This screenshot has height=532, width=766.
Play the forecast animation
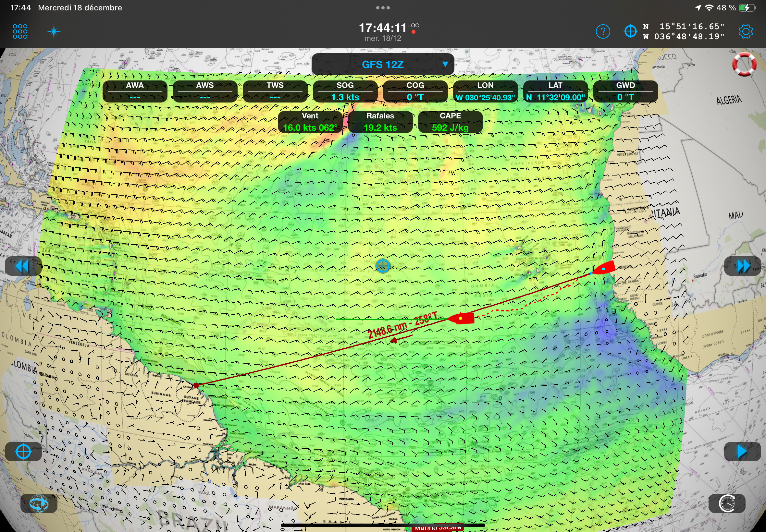742,452
